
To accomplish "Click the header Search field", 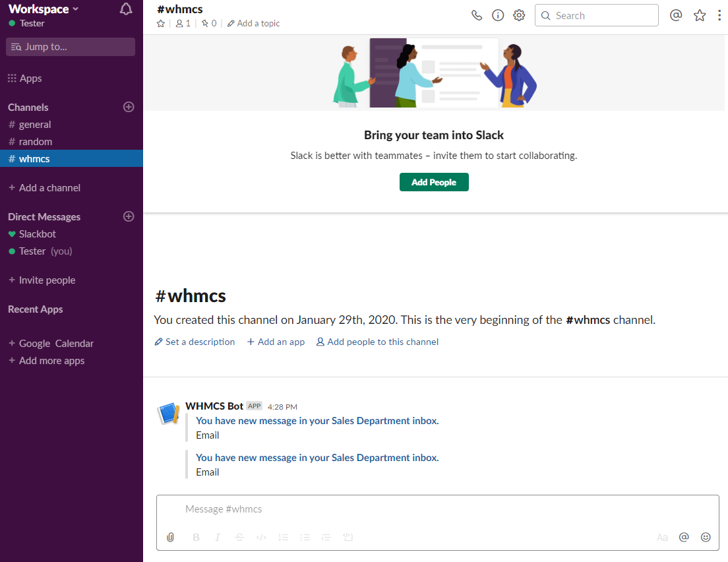I will (x=597, y=15).
